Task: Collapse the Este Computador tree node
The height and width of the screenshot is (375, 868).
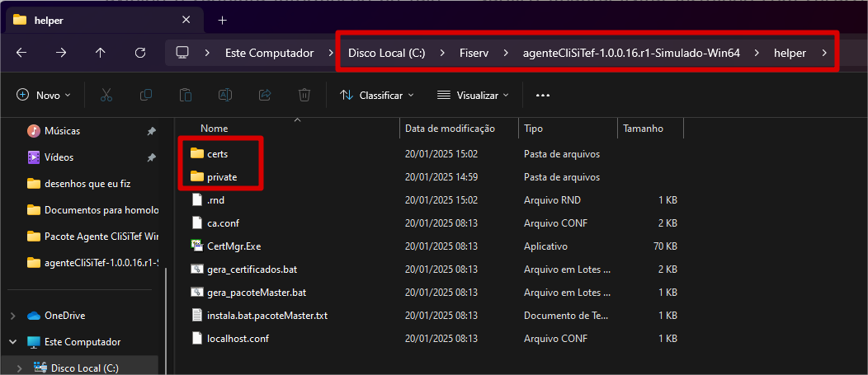Action: click(x=12, y=342)
